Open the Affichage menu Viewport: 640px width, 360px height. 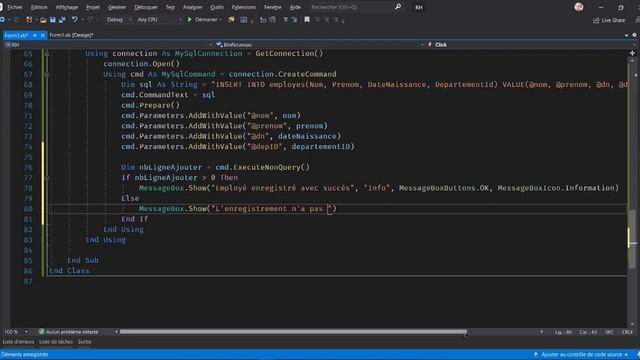(x=67, y=7)
